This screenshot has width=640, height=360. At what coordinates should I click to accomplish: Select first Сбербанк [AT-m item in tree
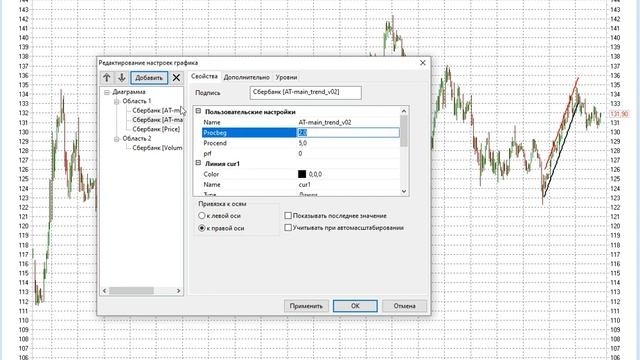[157, 110]
